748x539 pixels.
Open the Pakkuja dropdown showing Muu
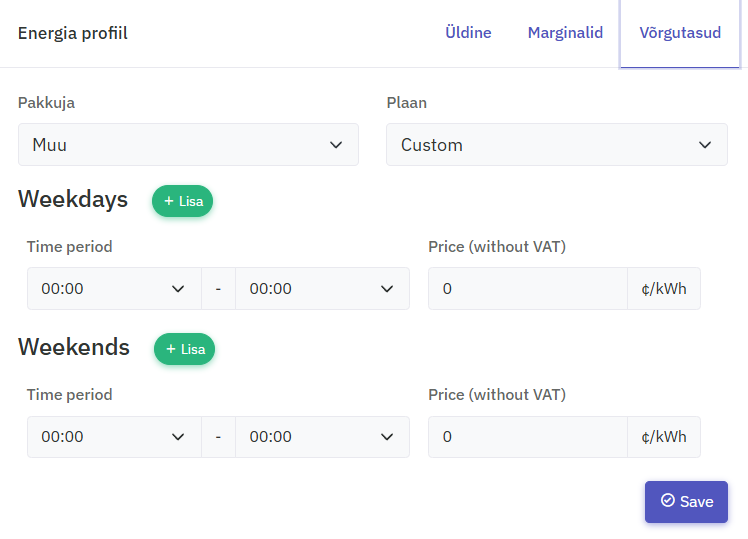tap(188, 145)
